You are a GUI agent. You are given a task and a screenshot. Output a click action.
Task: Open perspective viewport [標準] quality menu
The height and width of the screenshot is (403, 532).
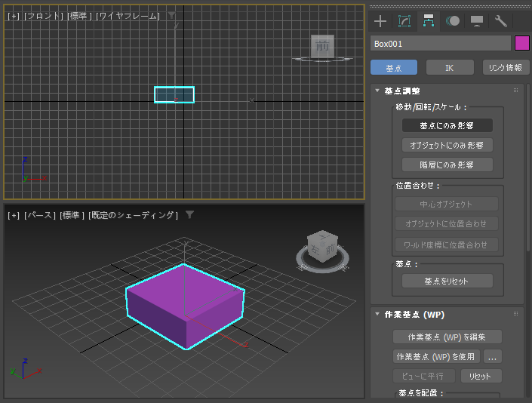click(72, 215)
